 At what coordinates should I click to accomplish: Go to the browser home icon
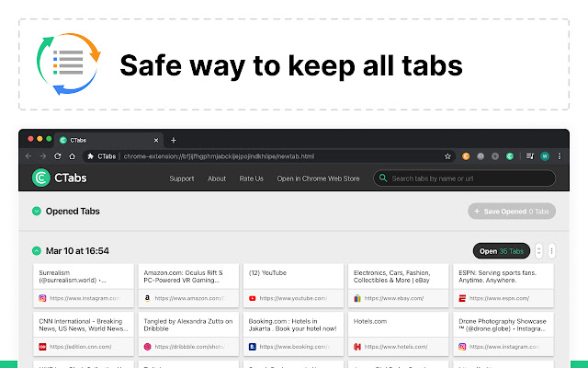click(72, 156)
